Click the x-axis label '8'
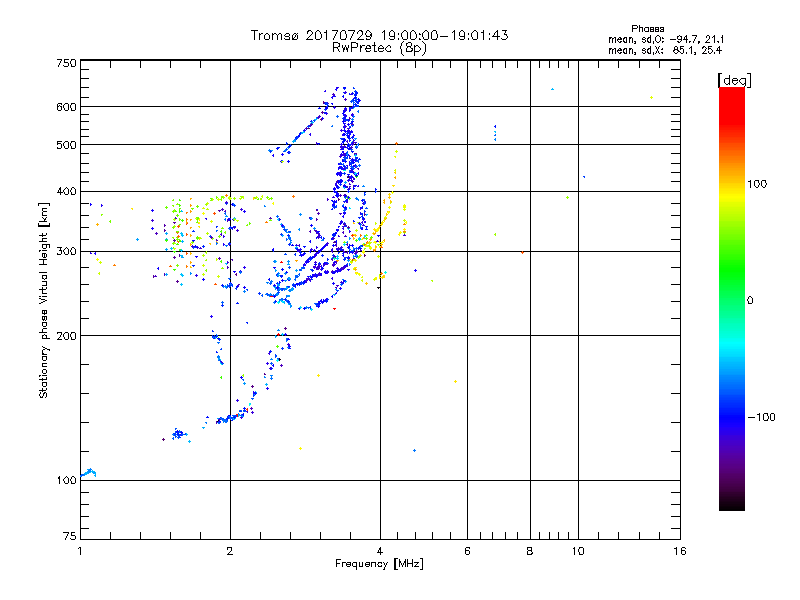 [530, 551]
